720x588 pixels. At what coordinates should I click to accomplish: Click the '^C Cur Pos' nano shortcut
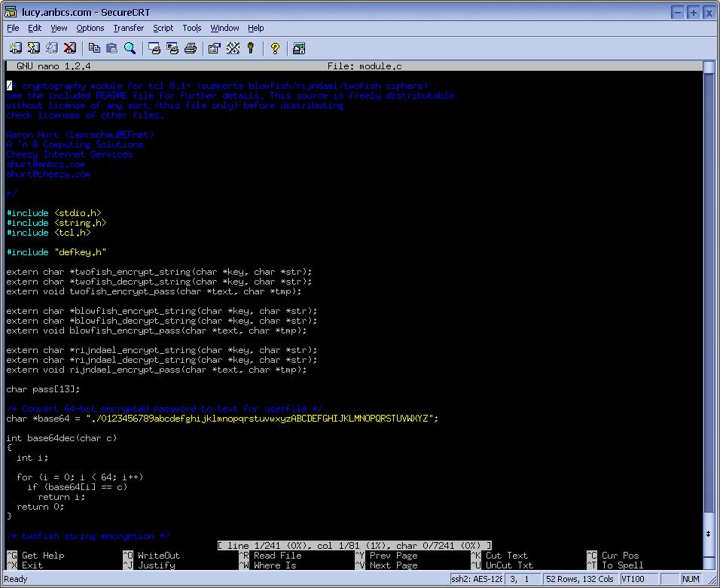(x=613, y=556)
